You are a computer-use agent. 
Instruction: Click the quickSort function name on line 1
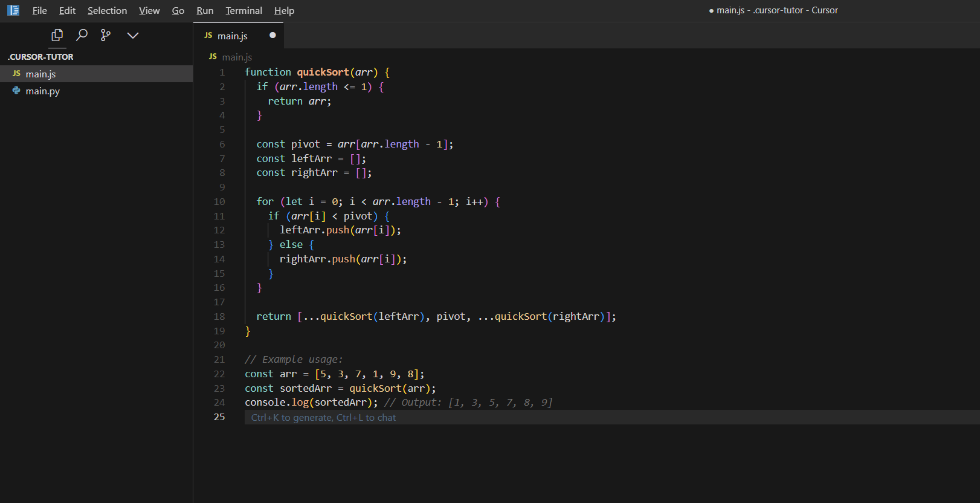pyautogui.click(x=323, y=72)
